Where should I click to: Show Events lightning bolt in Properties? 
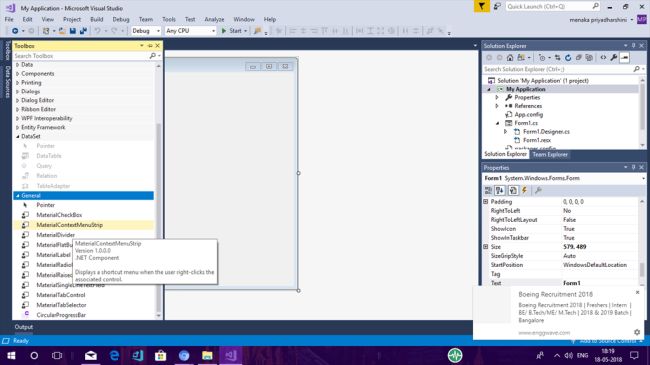coord(524,190)
